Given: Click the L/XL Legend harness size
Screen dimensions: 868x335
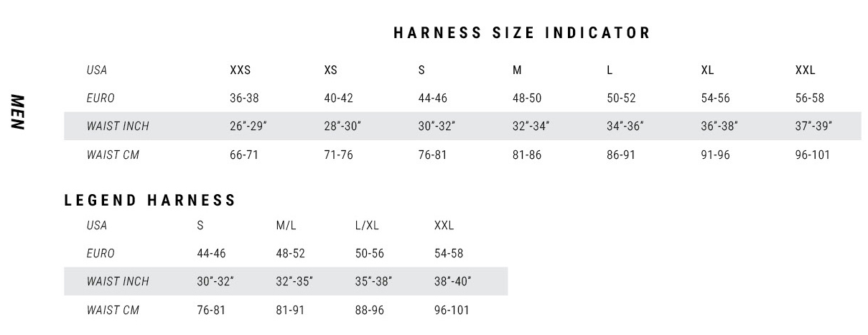Looking at the screenshot, I should coord(367,226).
